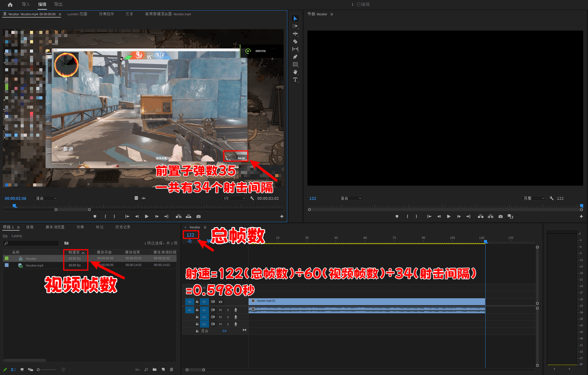Mute the A1 audio track

point(220,310)
